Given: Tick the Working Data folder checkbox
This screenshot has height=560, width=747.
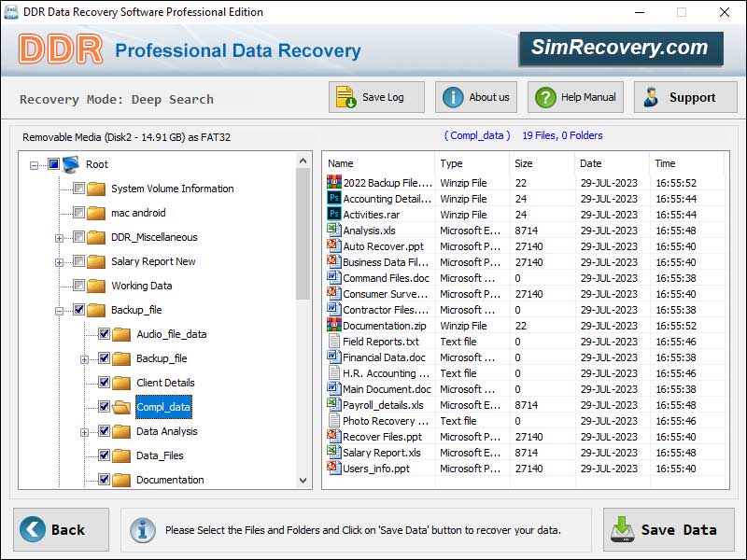Looking at the screenshot, I should [79, 286].
